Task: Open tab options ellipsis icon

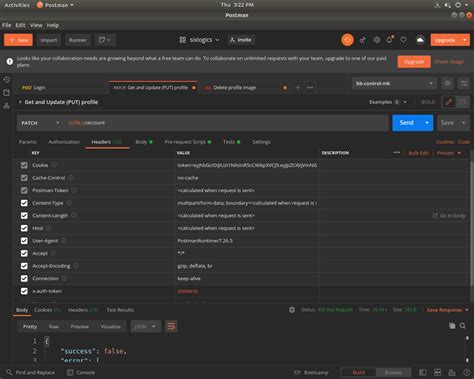Action: pos(310,88)
